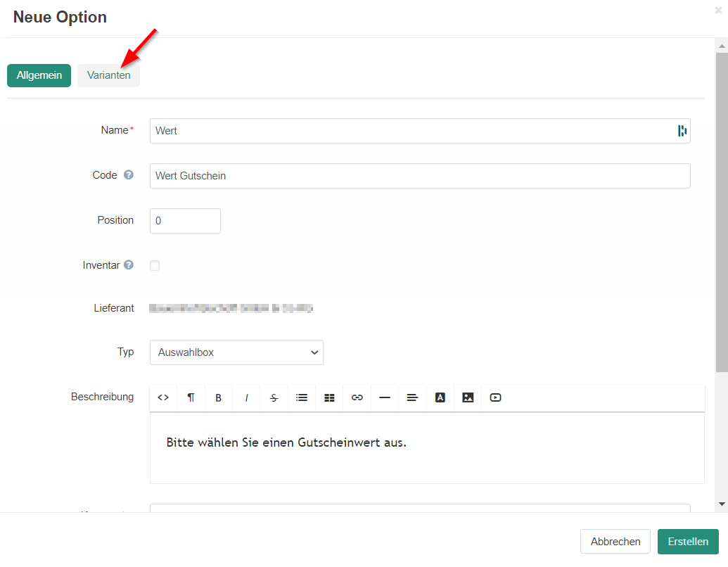Click into the Beschreibung text area
The height and width of the screenshot is (567, 728).
(x=427, y=448)
